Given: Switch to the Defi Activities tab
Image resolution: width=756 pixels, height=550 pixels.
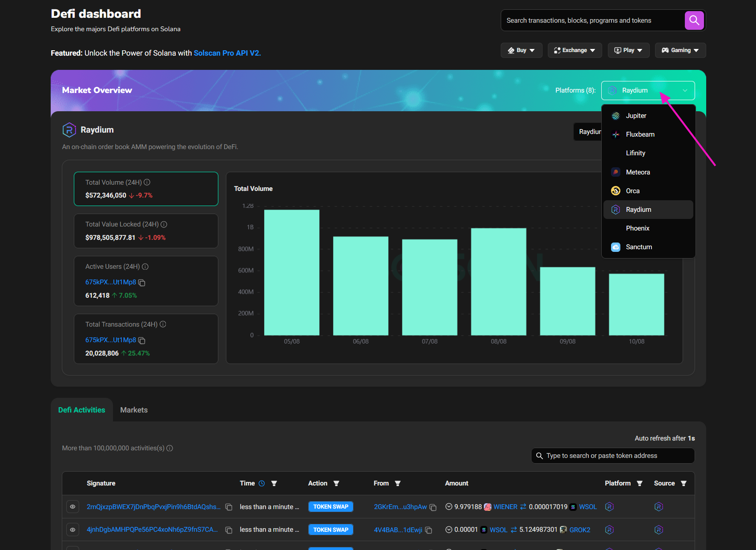Looking at the screenshot, I should (x=82, y=410).
